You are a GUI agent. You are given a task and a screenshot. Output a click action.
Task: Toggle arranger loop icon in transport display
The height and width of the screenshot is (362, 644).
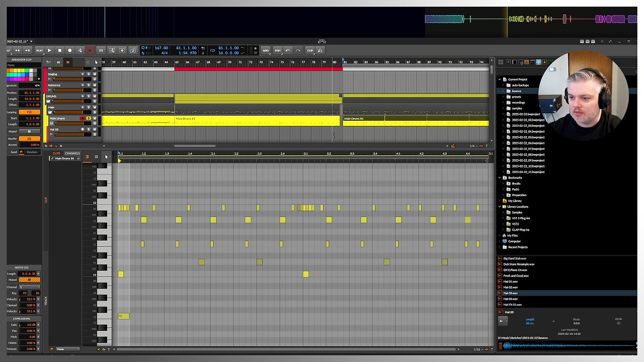pyautogui.click(x=212, y=50)
